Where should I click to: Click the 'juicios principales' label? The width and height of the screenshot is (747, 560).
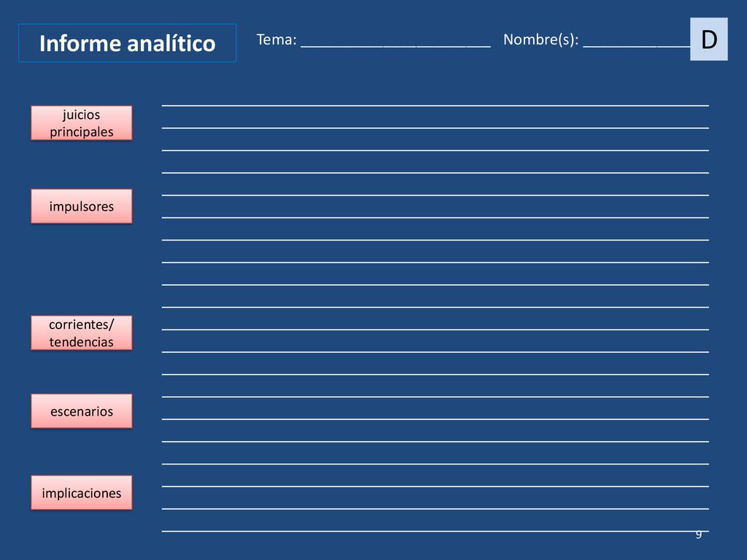coord(82,122)
